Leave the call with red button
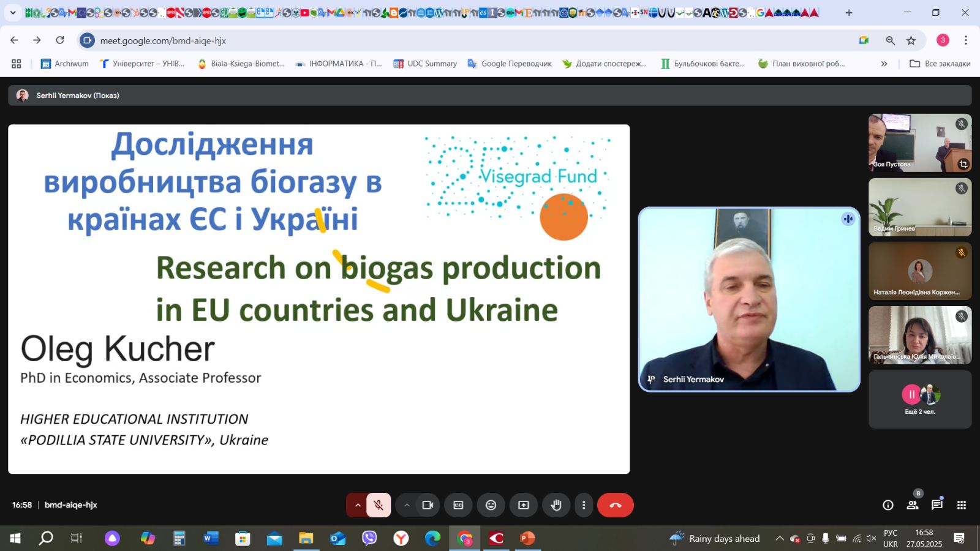 click(x=615, y=505)
